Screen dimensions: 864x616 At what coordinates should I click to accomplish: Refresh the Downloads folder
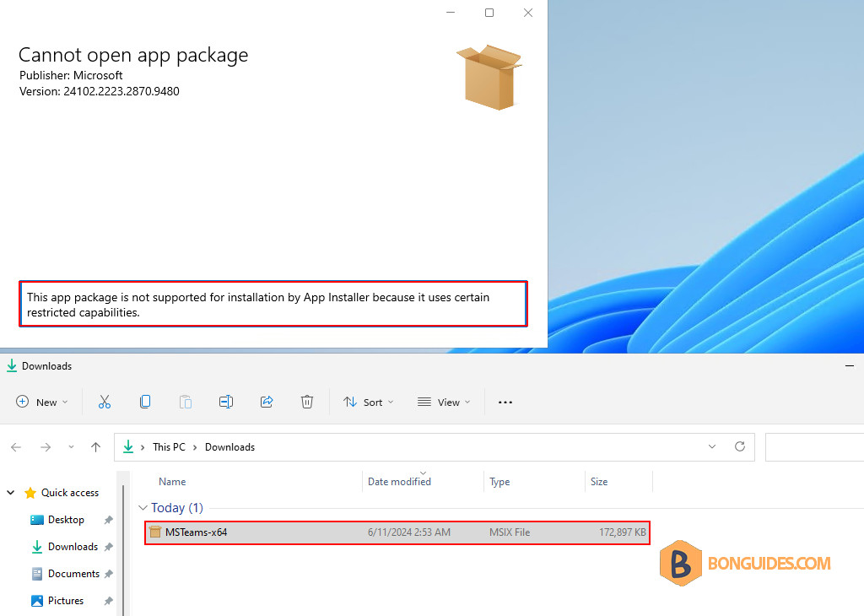point(740,446)
